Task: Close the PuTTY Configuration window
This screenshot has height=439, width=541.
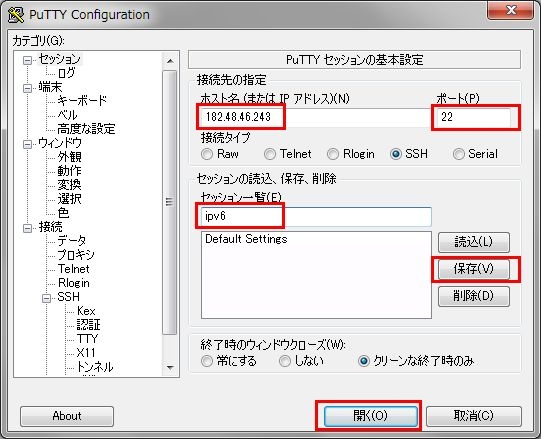Action: pos(510,10)
